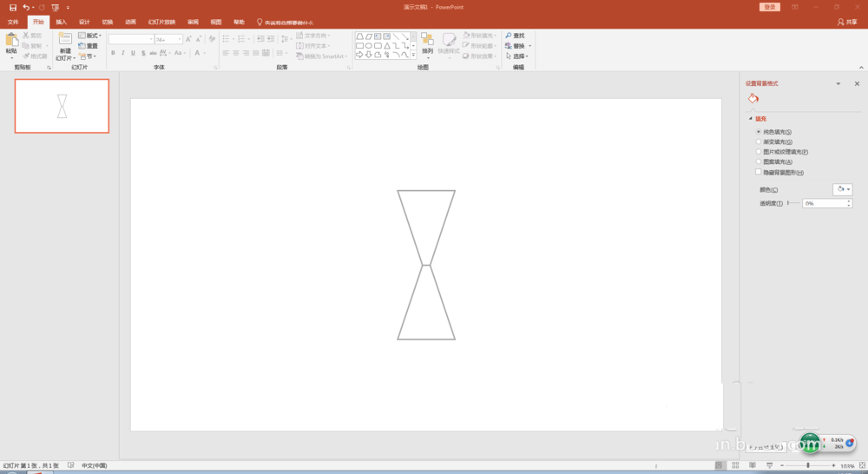Toggle the Bold formatting icon

[x=113, y=54]
